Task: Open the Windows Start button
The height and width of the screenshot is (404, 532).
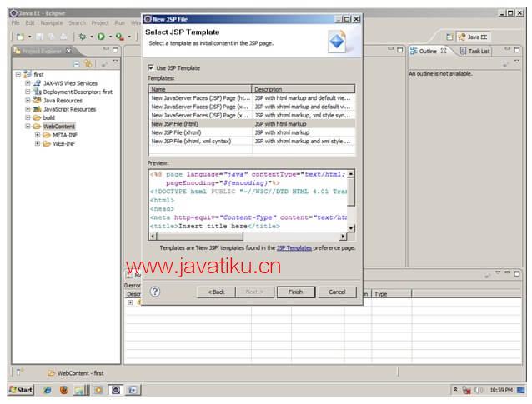Action: [21, 390]
